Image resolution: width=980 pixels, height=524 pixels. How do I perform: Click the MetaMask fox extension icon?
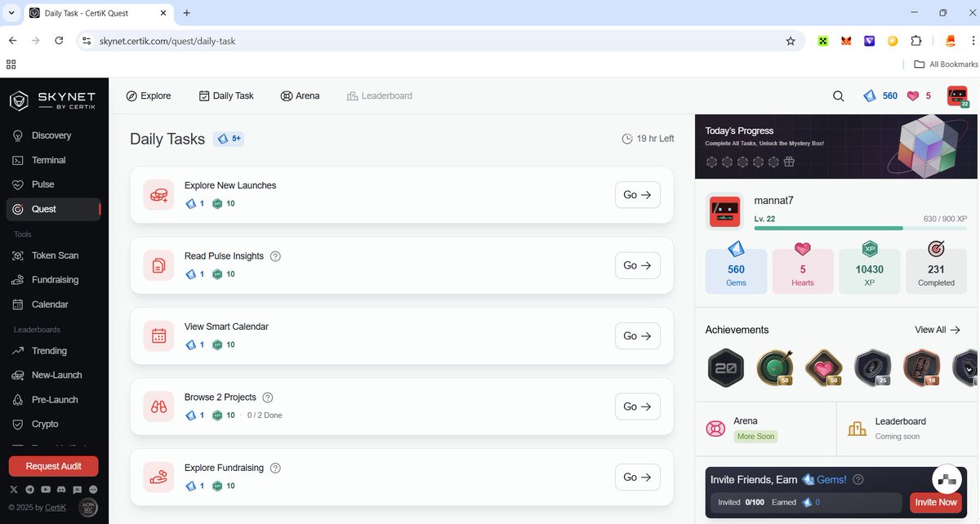846,41
